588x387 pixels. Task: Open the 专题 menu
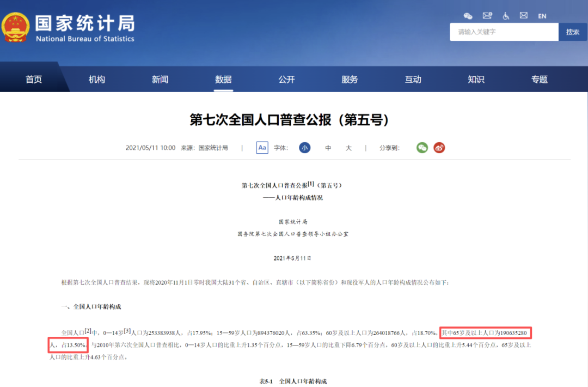pyautogui.click(x=539, y=80)
